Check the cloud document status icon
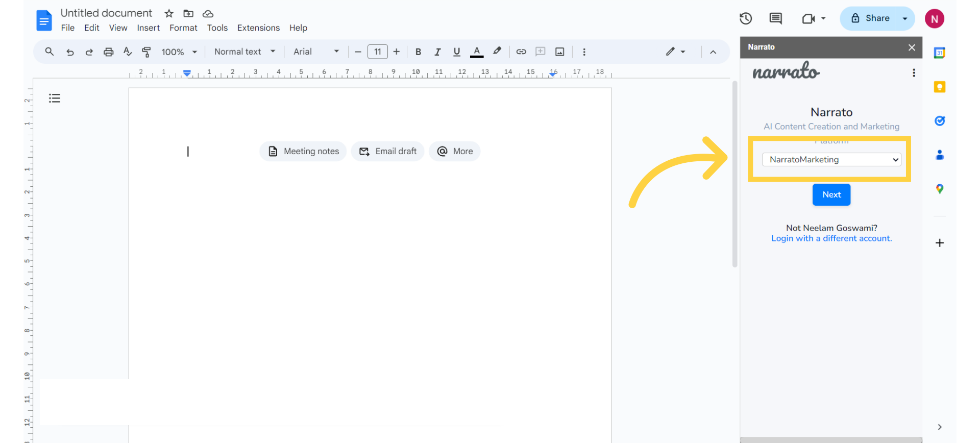980x443 pixels. 208,13
